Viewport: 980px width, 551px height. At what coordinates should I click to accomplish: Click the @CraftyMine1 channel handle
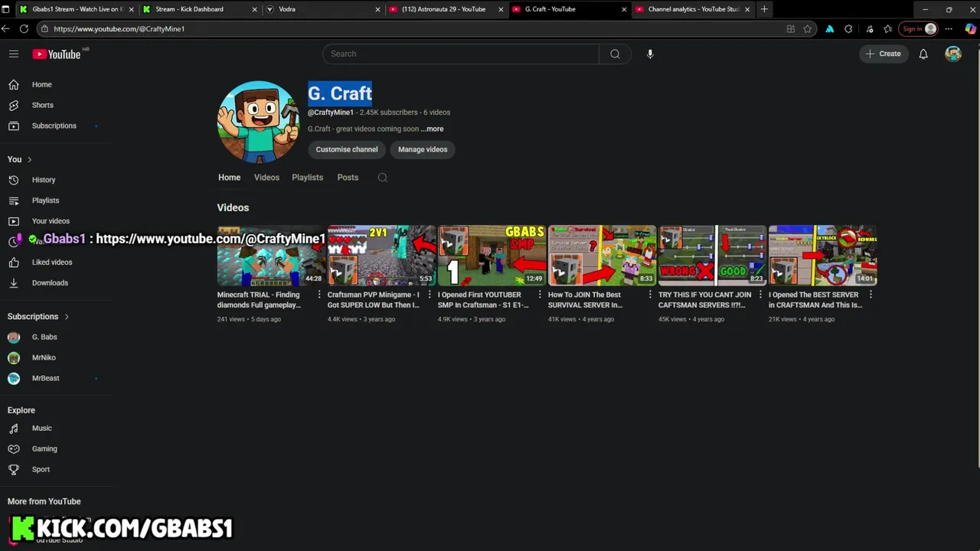[331, 112]
